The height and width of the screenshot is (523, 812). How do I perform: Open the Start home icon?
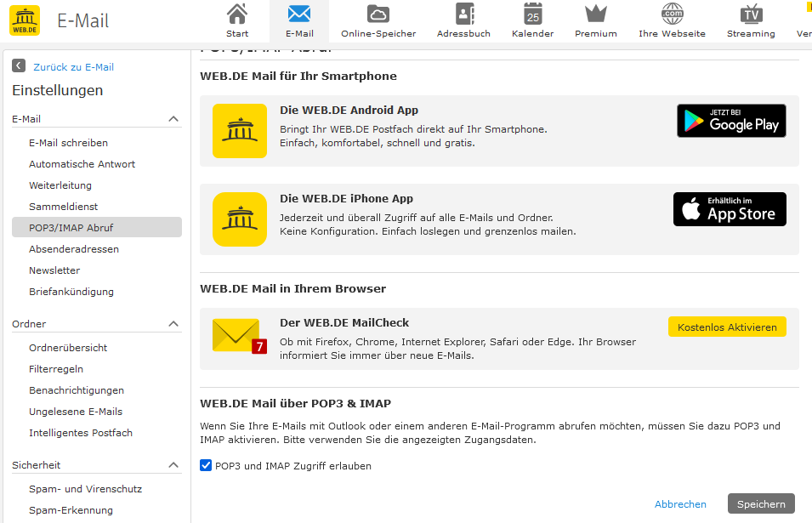[237, 14]
